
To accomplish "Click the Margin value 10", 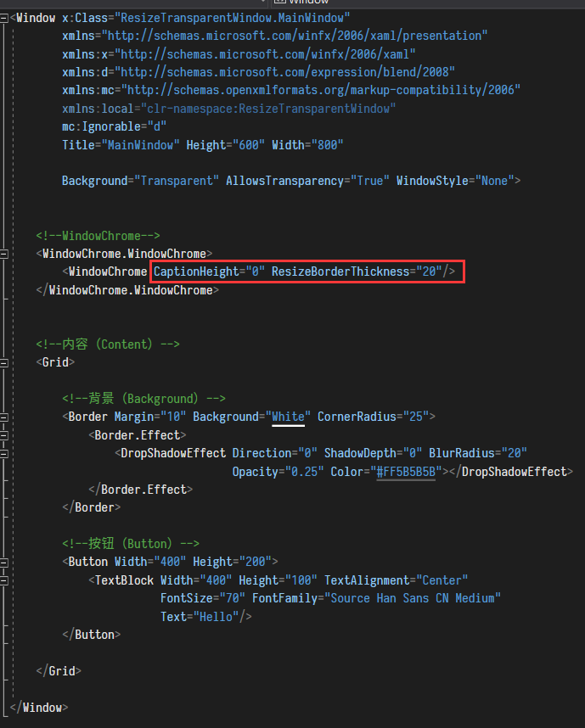I will [x=173, y=417].
